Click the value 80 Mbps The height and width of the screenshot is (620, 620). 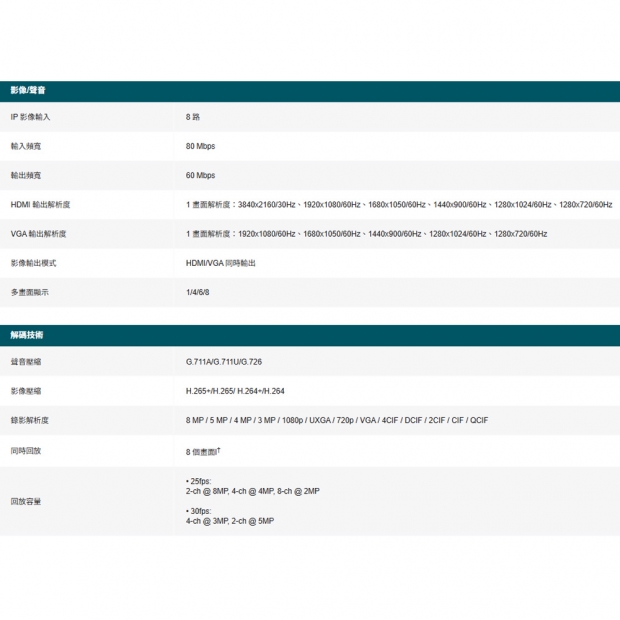(200, 146)
